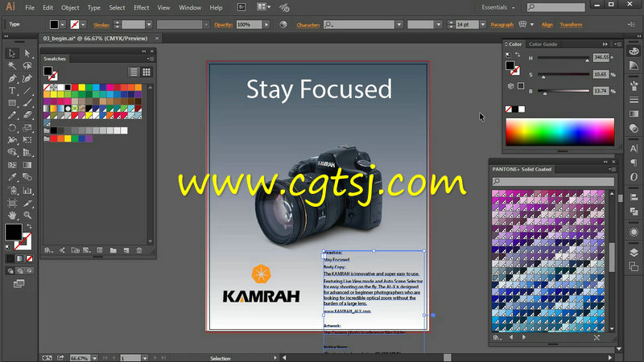Click the New Swatch icon in Swatches panel
This screenshot has height=362, width=644.
click(126, 250)
